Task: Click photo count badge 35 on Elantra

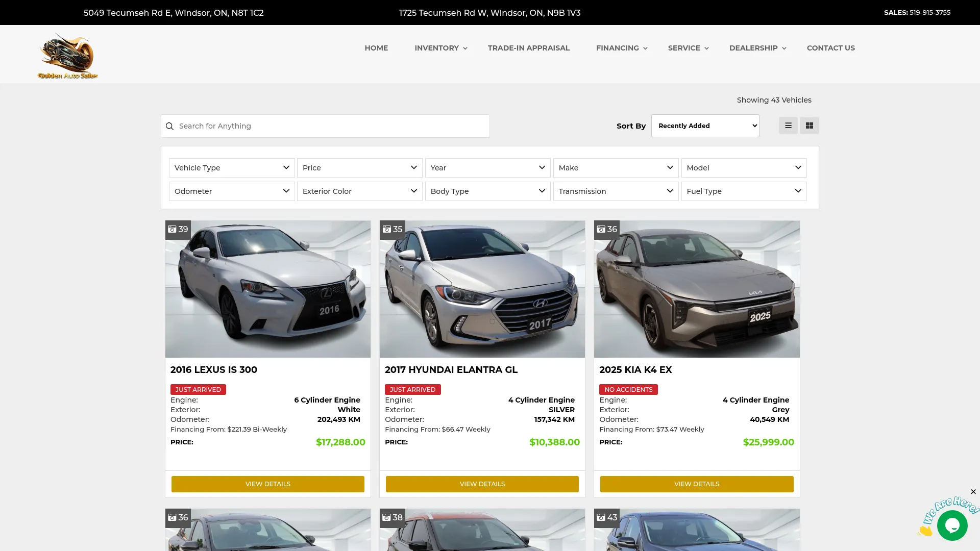Action: pos(393,230)
